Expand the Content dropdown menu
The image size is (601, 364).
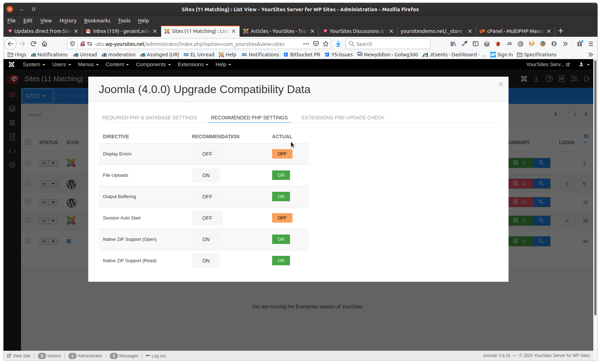pyautogui.click(x=117, y=64)
